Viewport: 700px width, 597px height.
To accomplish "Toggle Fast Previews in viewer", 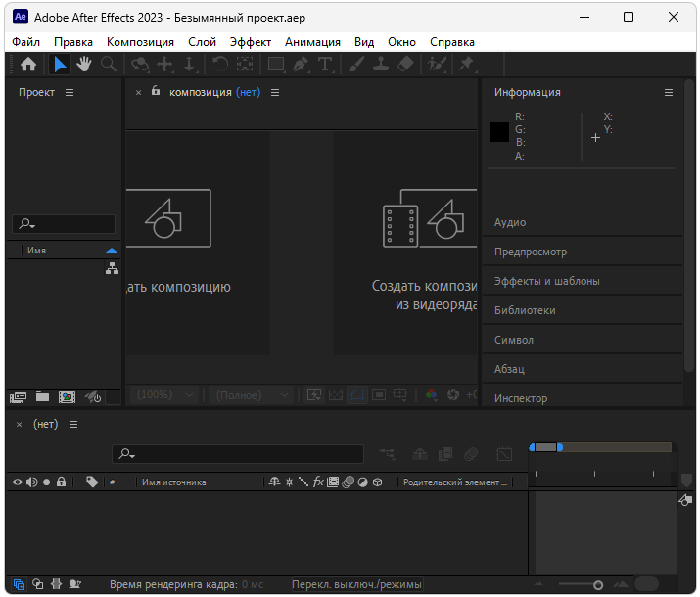I will coord(314,394).
